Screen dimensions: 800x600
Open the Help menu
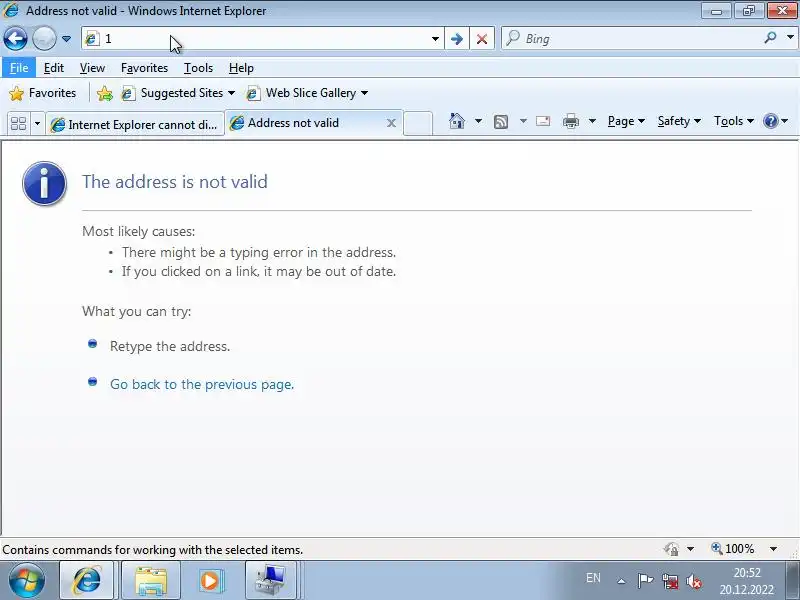(241, 68)
